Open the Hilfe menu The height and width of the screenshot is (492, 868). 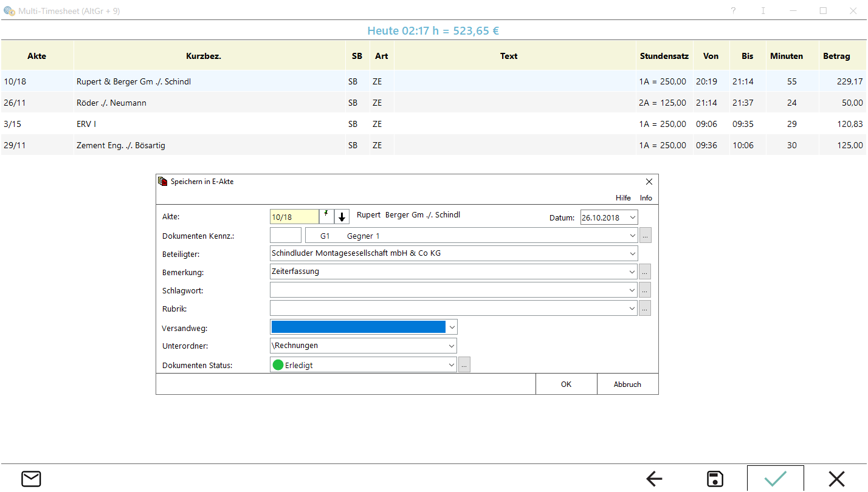pyautogui.click(x=623, y=198)
